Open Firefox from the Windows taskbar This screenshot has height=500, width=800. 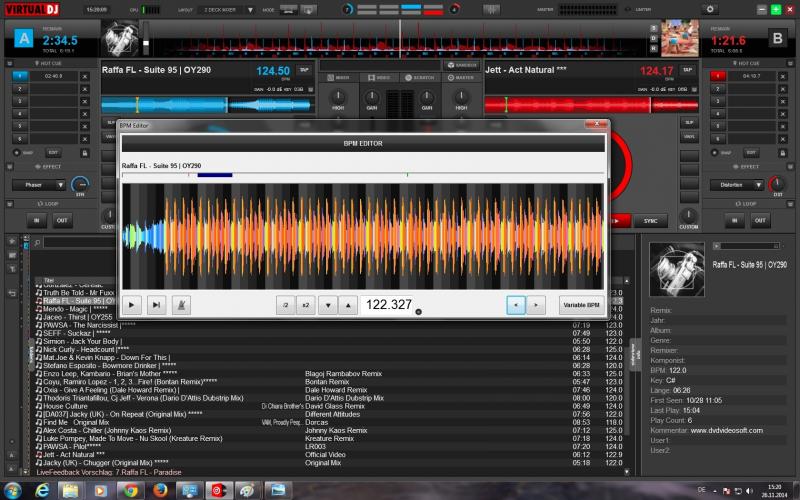click(159, 490)
